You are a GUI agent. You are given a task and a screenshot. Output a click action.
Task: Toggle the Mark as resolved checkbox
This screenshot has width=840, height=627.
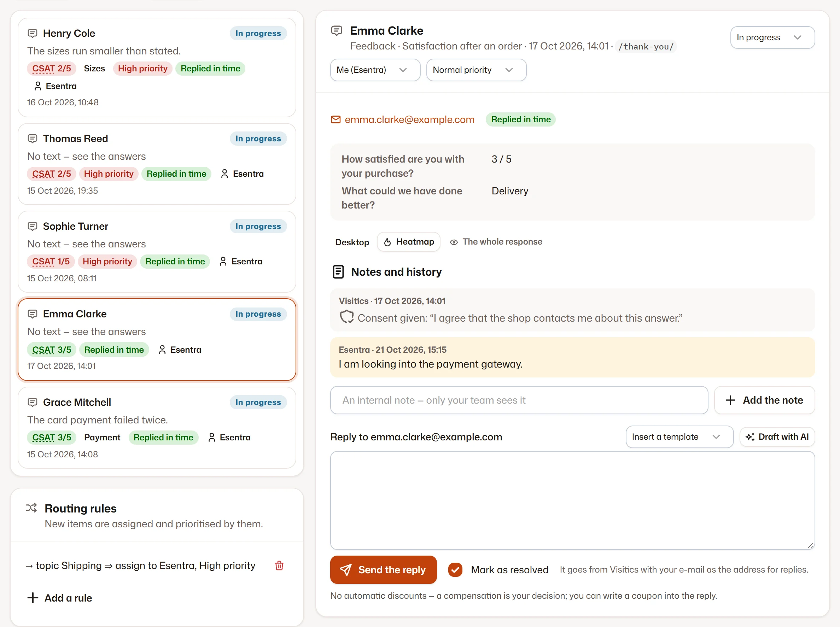click(455, 570)
